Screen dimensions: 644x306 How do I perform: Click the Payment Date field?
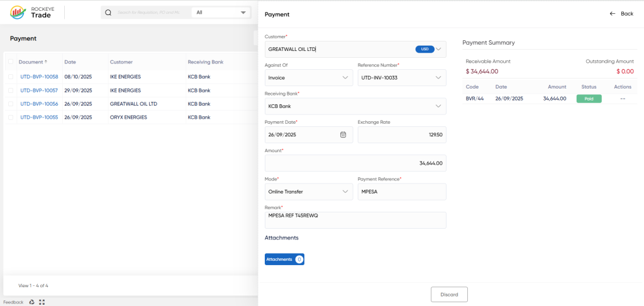(x=309, y=134)
